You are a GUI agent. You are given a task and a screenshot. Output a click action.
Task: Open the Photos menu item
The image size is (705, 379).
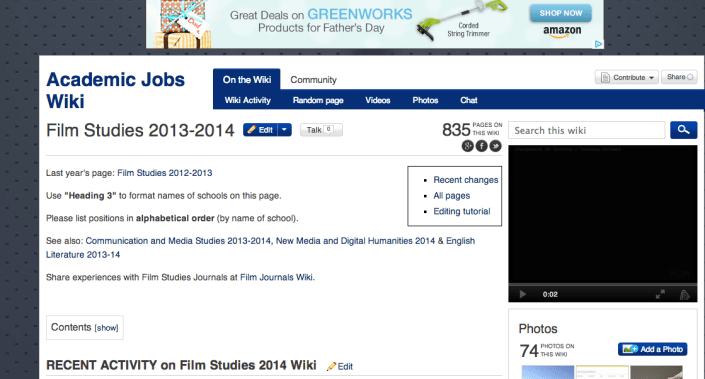pos(425,100)
